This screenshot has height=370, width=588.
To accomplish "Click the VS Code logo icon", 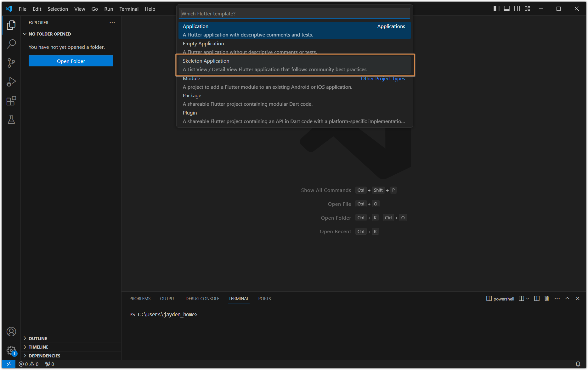I will coord(9,9).
